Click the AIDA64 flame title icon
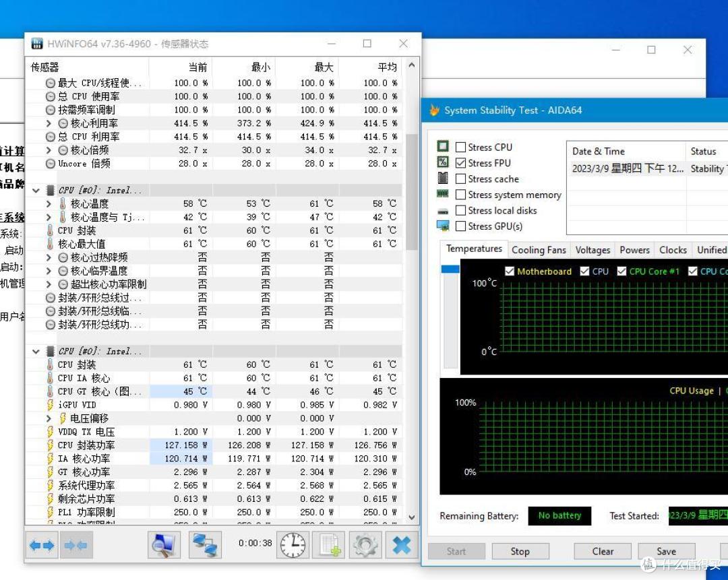Image resolution: width=728 pixels, height=580 pixels. tap(434, 110)
